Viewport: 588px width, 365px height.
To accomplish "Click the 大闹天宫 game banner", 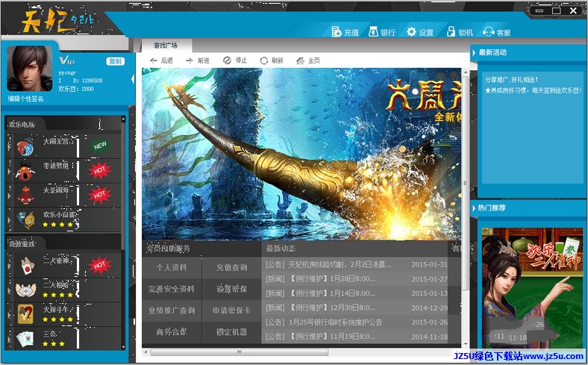I will point(301,154).
